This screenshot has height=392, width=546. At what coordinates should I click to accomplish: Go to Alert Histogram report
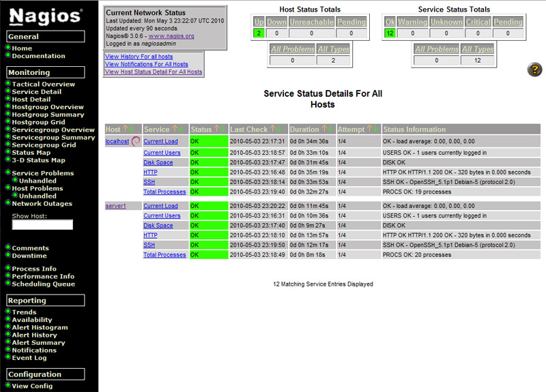click(x=40, y=327)
